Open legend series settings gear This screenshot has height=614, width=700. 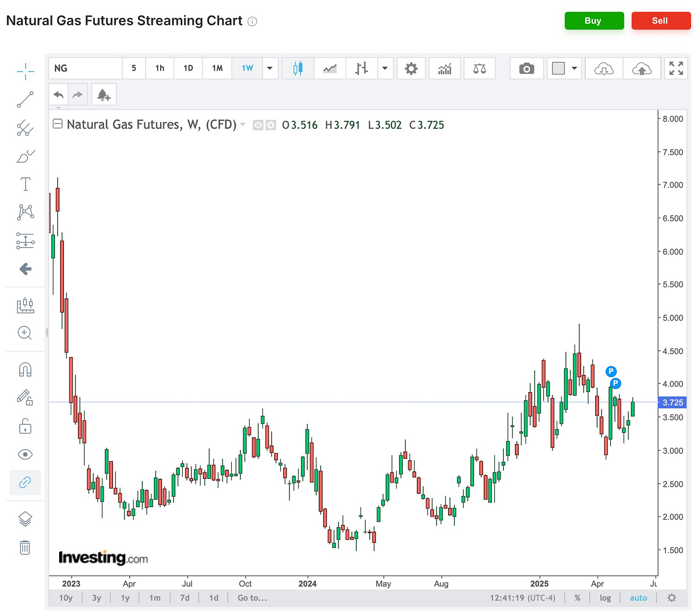pos(271,125)
